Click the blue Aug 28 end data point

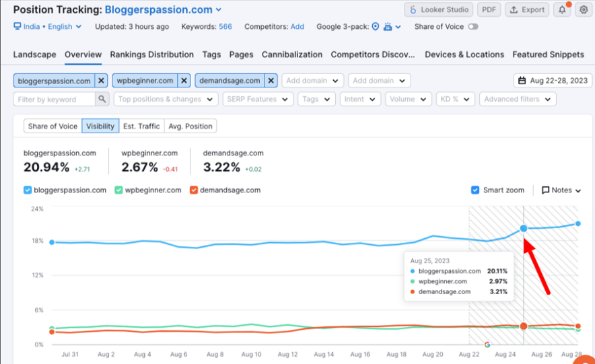[x=578, y=223]
